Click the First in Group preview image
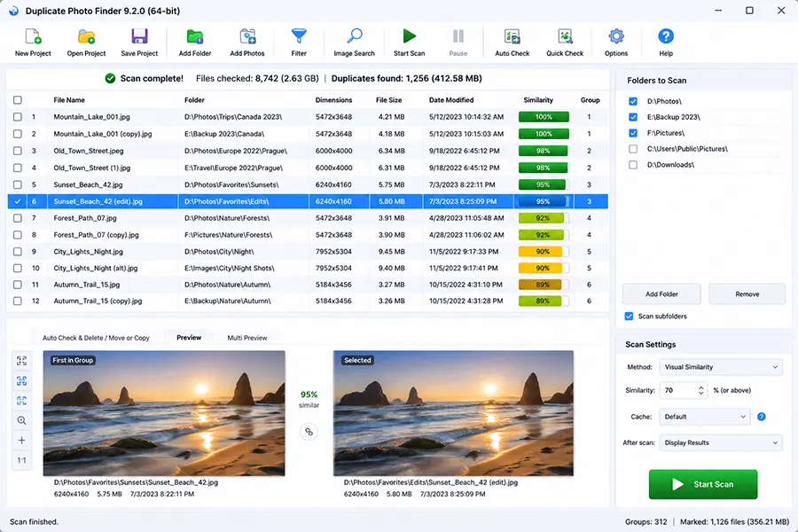The height and width of the screenshot is (532, 798). tap(164, 413)
